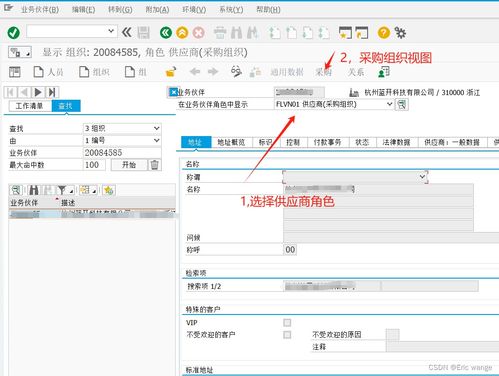Click the 关系 relationships button
The image size is (499, 376).
[356, 72]
